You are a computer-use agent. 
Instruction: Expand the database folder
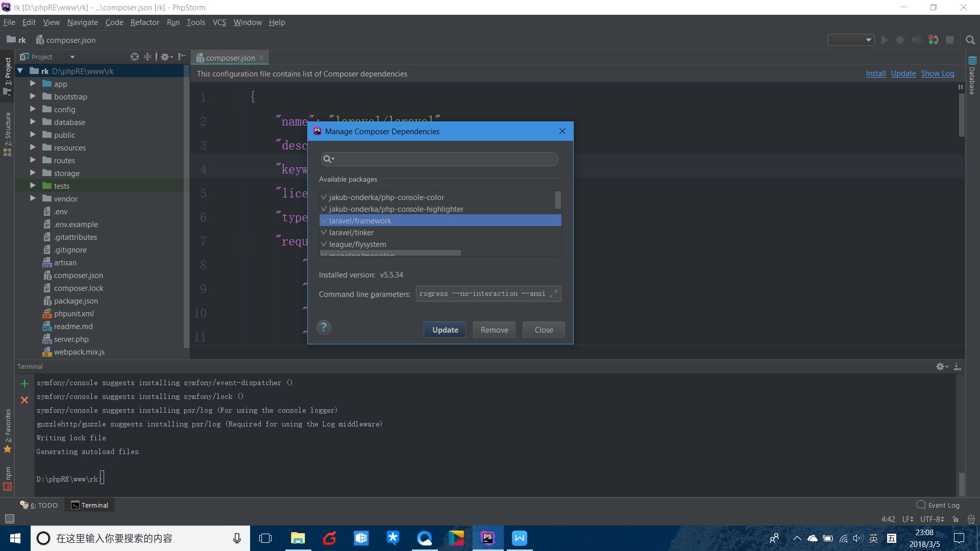click(33, 122)
